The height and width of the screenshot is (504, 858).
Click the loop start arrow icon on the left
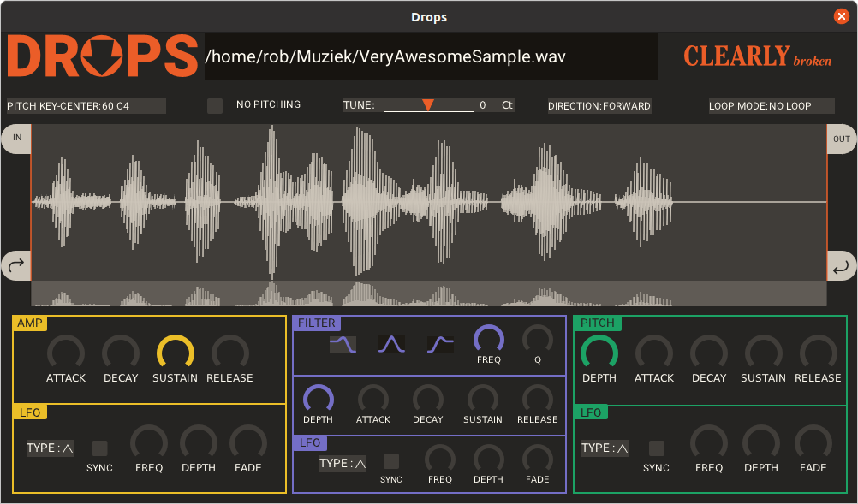16,266
